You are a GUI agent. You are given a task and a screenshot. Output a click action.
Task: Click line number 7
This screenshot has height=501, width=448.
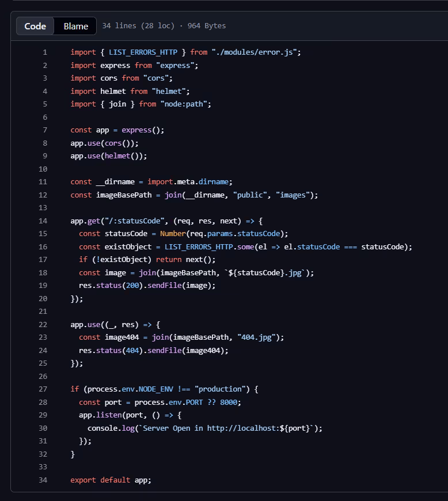tap(45, 130)
